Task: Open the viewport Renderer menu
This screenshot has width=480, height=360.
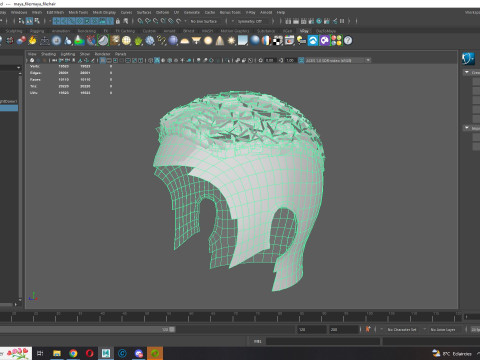Action: 102,54
